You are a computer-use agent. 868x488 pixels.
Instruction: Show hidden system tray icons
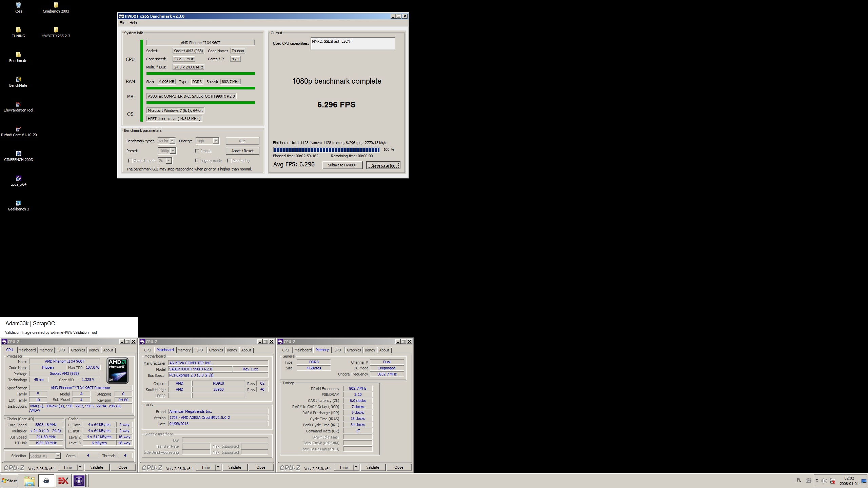click(817, 481)
